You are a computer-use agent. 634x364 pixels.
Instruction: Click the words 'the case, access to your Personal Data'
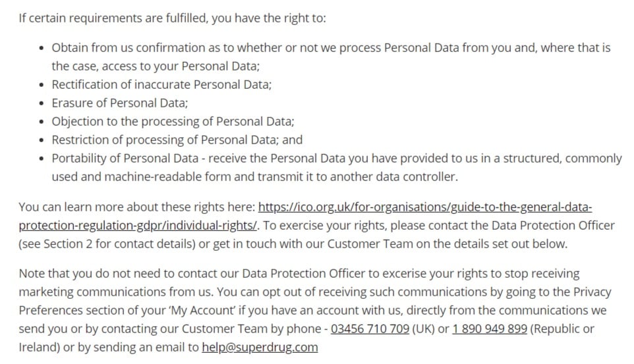point(156,66)
